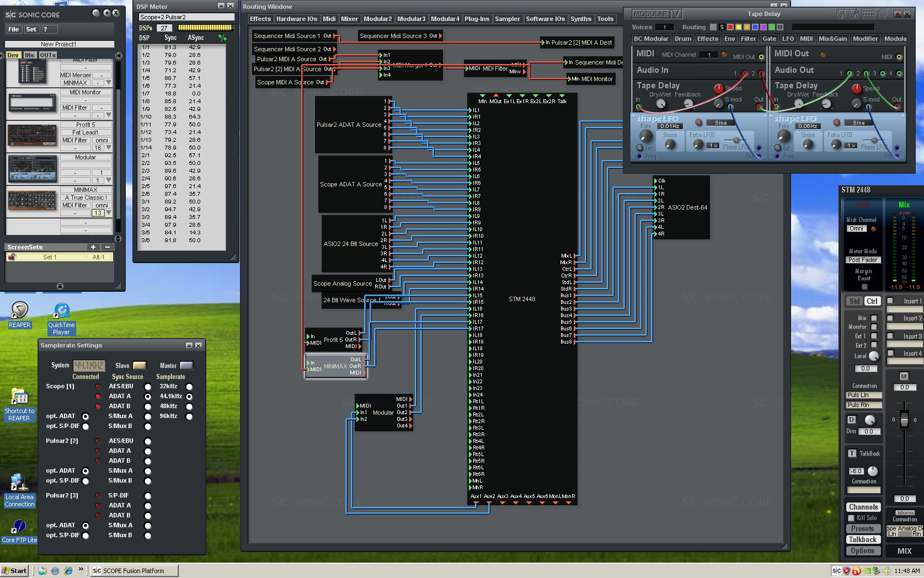Select 96kHz samplerate radio button
This screenshot has width=924, height=578.
tap(189, 416)
